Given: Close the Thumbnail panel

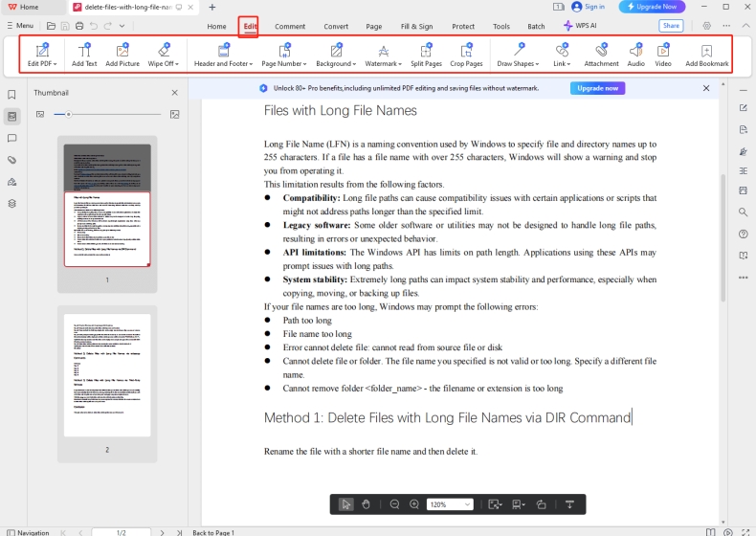Looking at the screenshot, I should point(174,93).
